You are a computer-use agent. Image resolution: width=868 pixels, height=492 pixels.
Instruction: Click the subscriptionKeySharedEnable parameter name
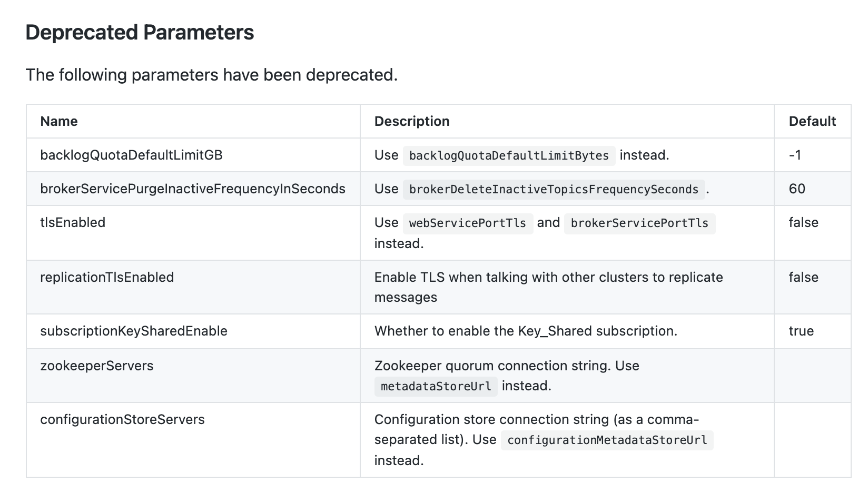click(x=134, y=331)
